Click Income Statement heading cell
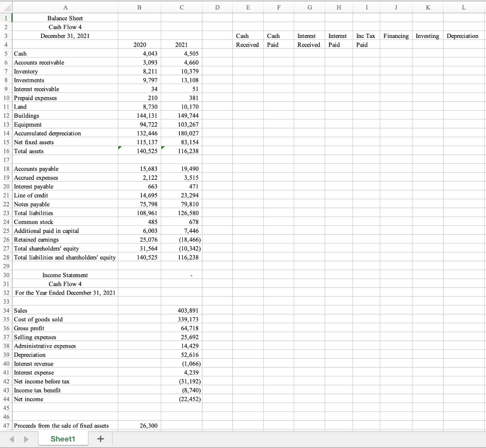Screen dimensions: 486x448 (65, 275)
